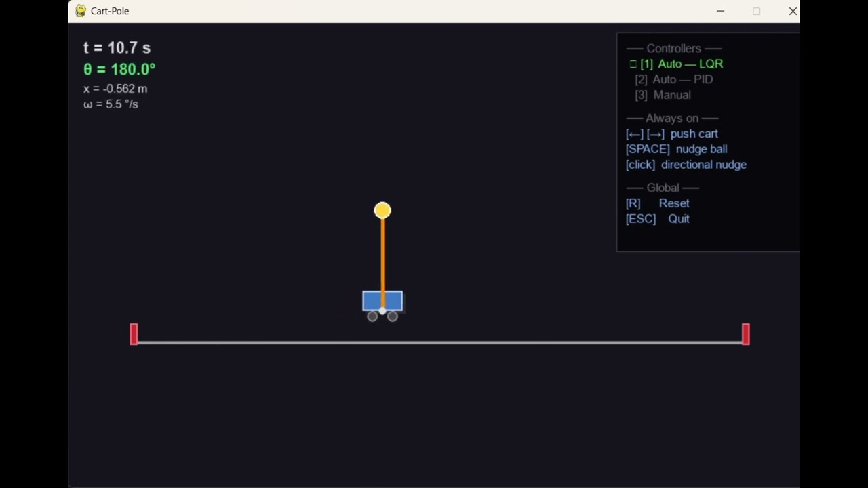Click the green 'θ = 180.0°' angle readout

click(119, 69)
